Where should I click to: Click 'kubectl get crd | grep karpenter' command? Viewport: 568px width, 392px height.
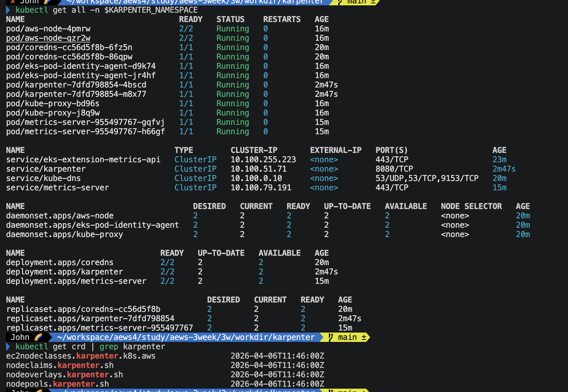[x=90, y=347]
